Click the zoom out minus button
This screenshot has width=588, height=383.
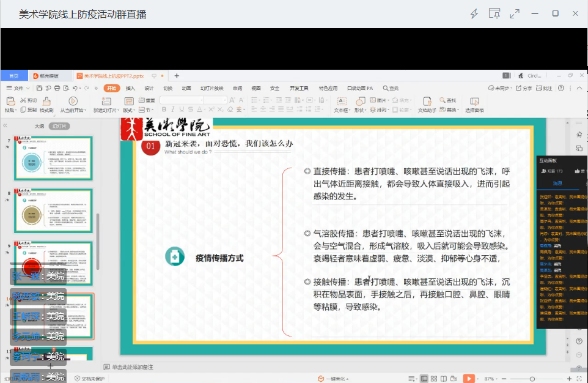click(x=504, y=379)
